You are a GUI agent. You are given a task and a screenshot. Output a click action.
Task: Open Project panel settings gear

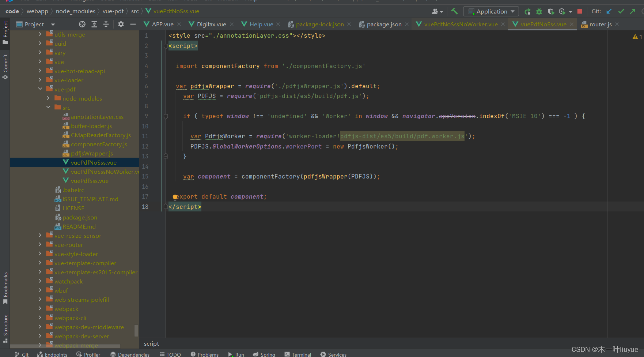(121, 24)
